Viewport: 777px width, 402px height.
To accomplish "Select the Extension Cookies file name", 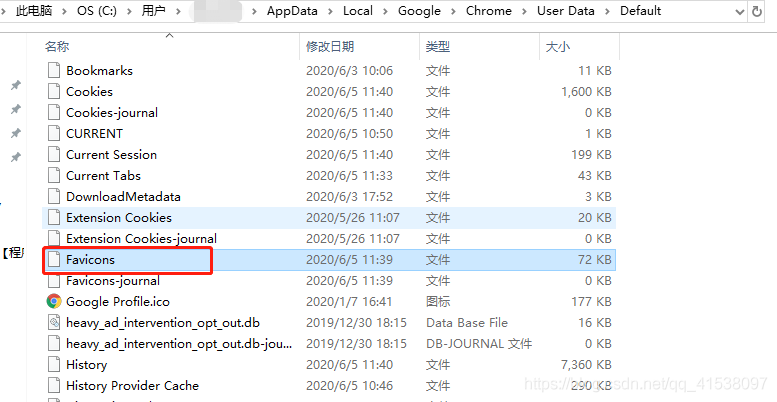I will point(118,217).
